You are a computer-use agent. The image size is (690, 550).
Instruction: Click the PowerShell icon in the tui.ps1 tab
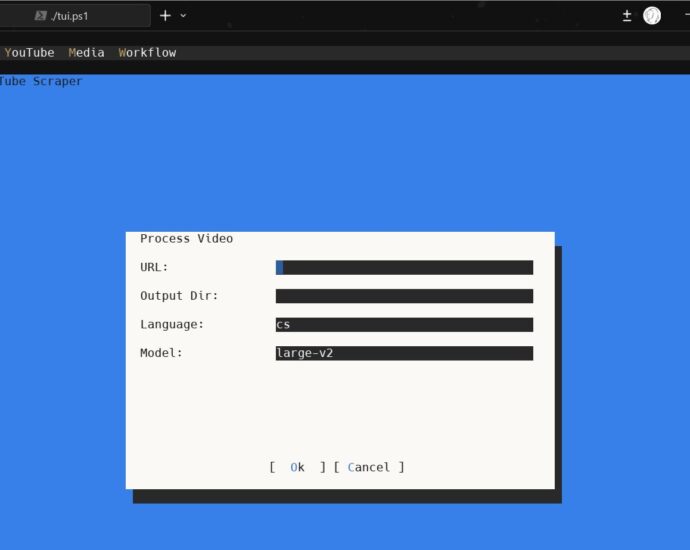tap(40, 16)
